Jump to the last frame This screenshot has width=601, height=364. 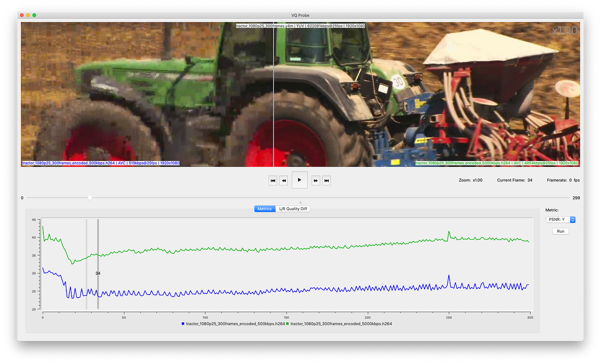coord(326,180)
